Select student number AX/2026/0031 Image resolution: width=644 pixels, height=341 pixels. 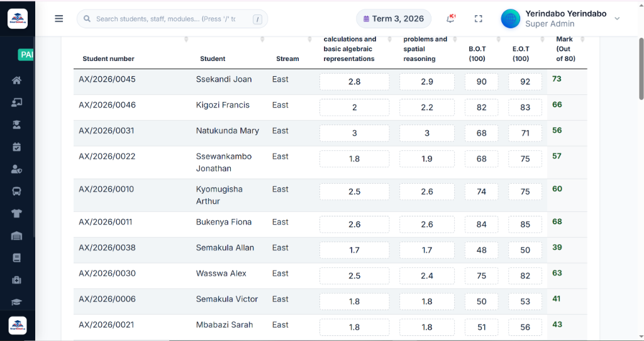[106, 131]
